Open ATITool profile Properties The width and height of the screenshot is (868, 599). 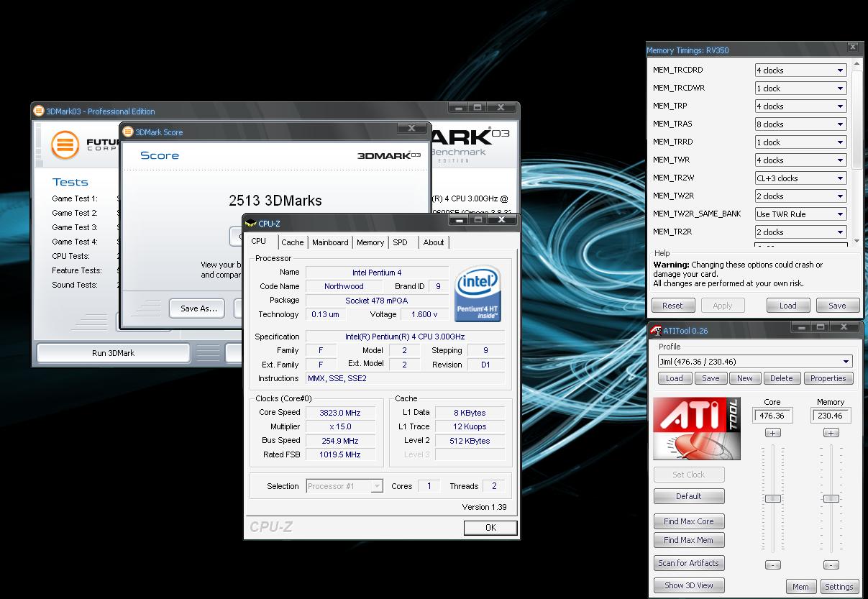(x=828, y=378)
